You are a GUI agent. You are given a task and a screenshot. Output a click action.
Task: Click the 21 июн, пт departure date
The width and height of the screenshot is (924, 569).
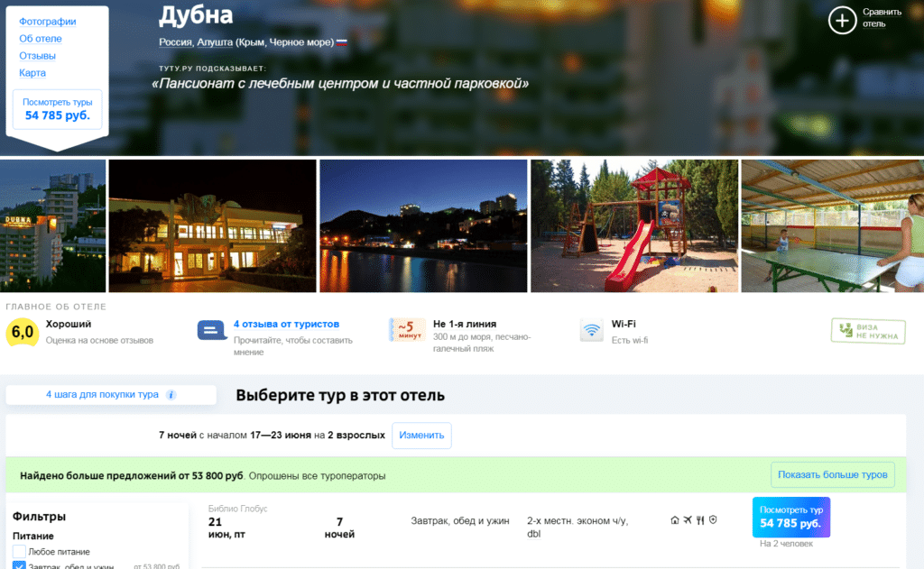coord(226,528)
